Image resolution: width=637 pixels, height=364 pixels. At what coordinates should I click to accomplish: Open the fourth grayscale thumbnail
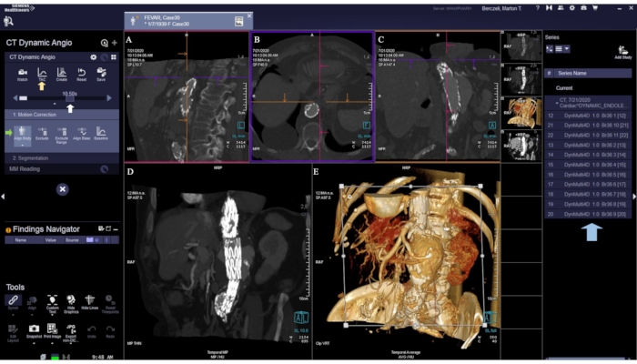pyautogui.click(x=521, y=146)
